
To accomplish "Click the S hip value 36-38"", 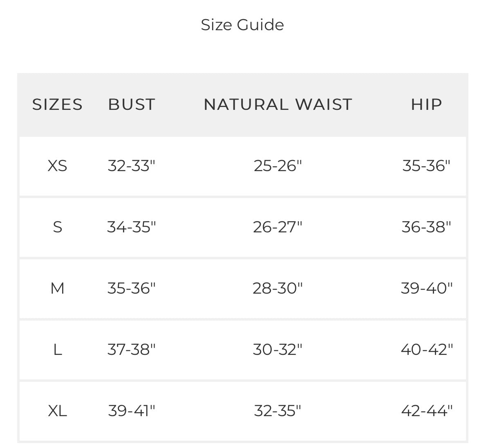I will 426,227.
